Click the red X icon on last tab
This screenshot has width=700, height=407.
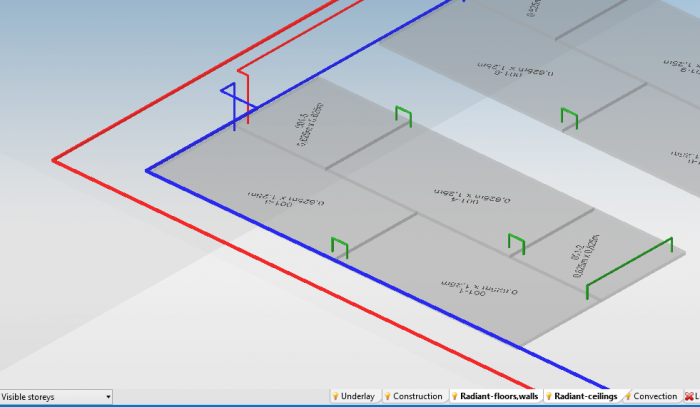[x=689, y=397]
